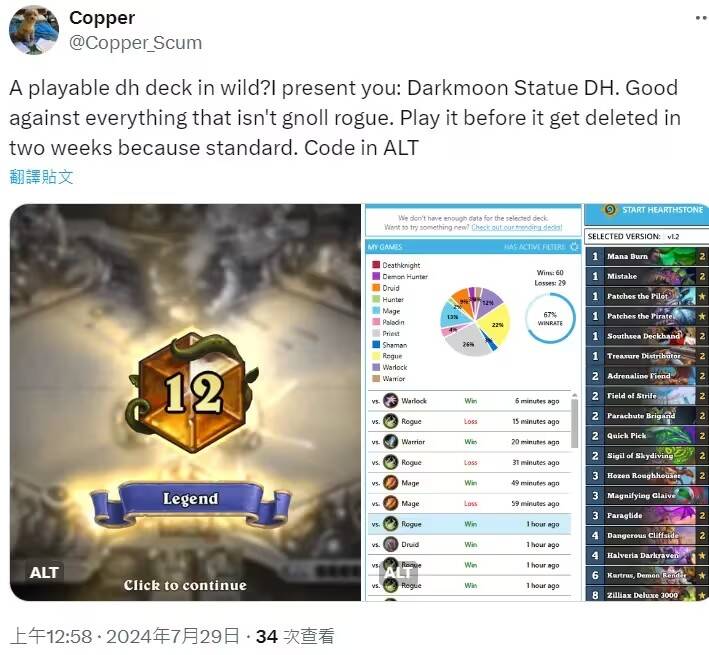Click the Rogue yellow legend color square
Image resolution: width=709 pixels, height=655 pixels.
(376, 356)
